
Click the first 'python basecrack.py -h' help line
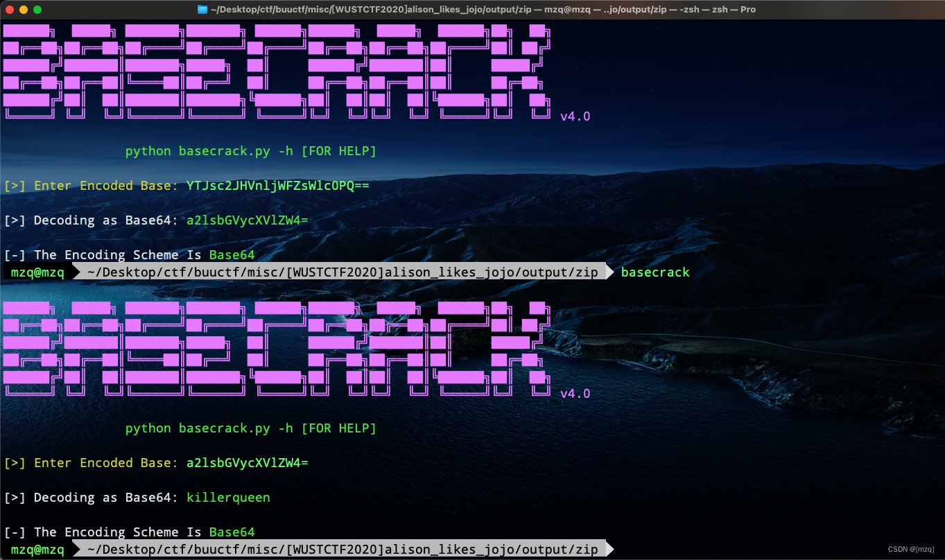coord(250,151)
